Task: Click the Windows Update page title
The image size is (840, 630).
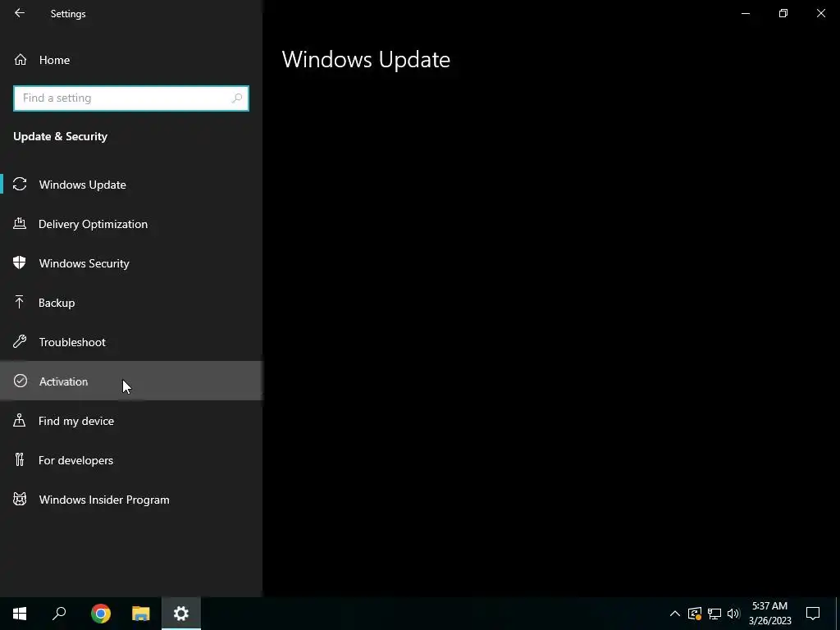Action: (366, 59)
